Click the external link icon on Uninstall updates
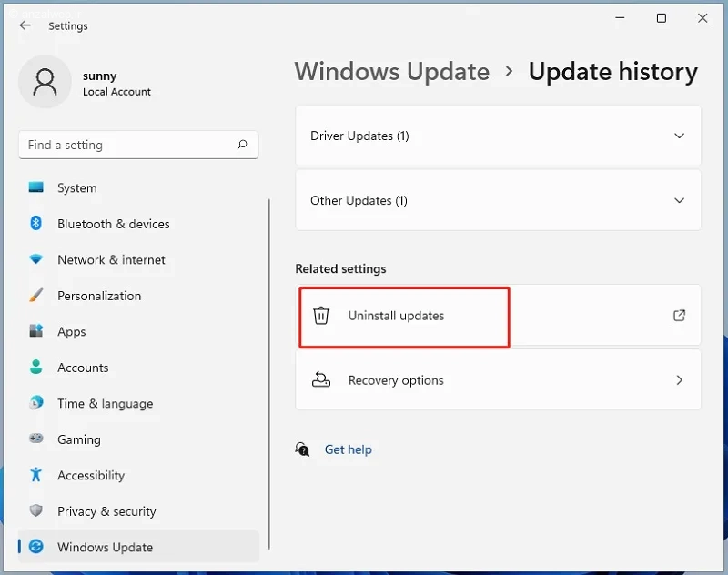Viewport: 728px width, 575px height. pos(679,316)
